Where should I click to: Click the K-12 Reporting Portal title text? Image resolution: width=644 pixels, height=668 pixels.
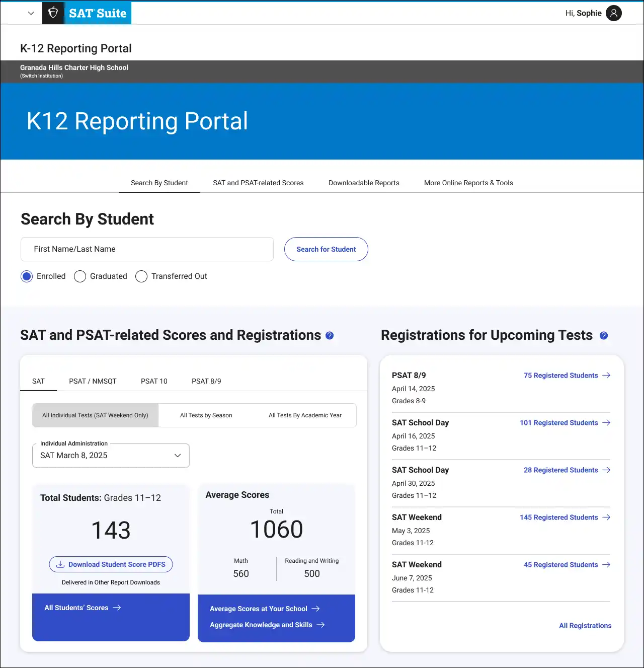tap(76, 48)
